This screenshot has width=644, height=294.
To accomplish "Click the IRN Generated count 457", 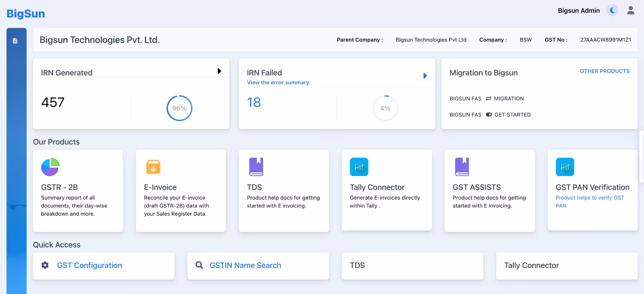I will [53, 103].
